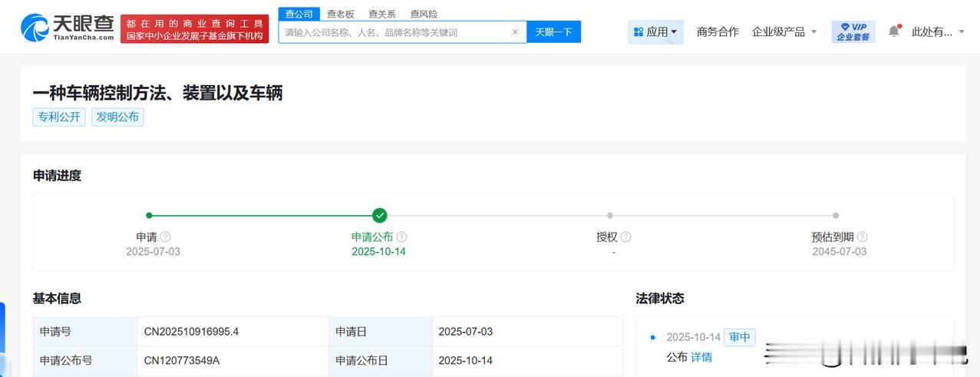Select the 法律状态 section heading
The height and width of the screenshot is (377, 980).
(660, 298)
